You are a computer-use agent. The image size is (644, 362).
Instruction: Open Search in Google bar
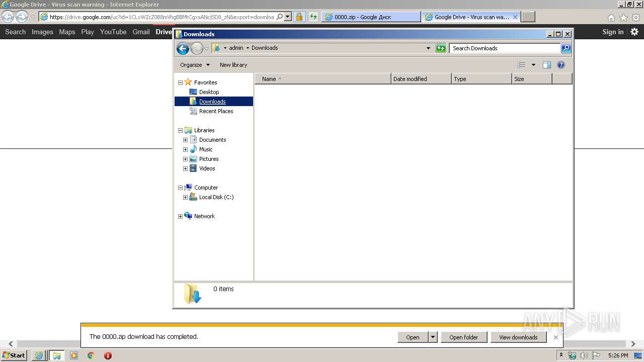click(15, 32)
